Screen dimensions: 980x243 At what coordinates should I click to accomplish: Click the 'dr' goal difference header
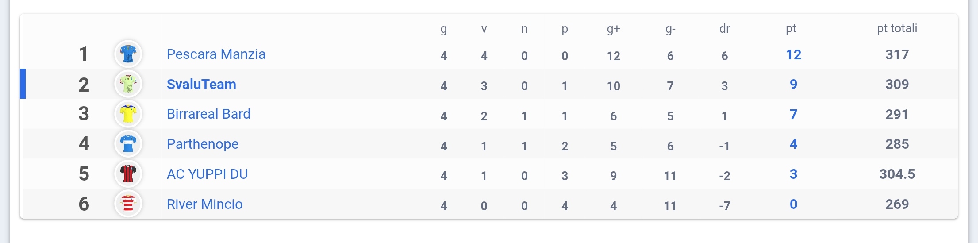click(x=724, y=29)
